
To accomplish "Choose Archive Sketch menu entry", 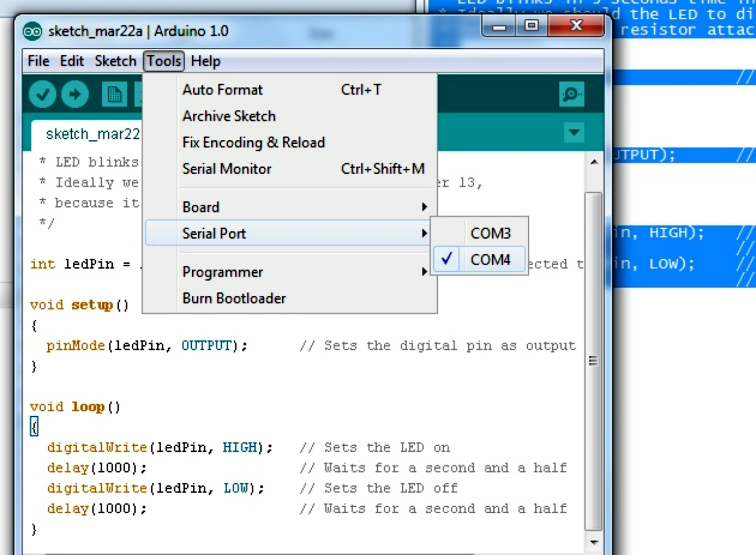I will (x=290, y=116).
